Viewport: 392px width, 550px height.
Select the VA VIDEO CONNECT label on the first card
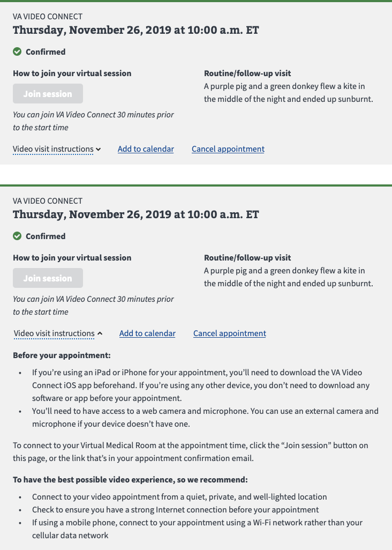point(47,17)
